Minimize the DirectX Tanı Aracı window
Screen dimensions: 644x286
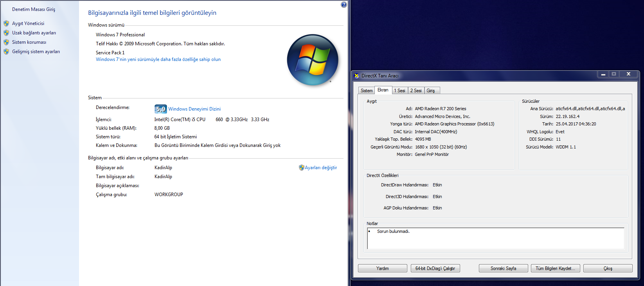click(x=603, y=74)
